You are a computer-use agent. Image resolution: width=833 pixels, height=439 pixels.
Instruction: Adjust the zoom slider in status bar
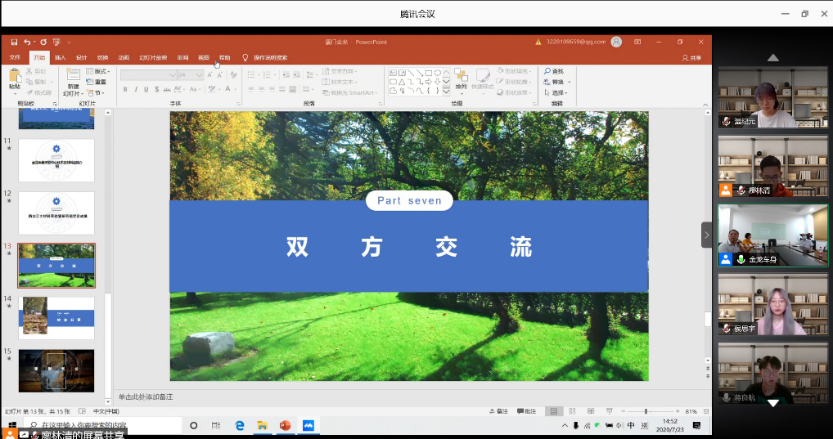click(x=647, y=411)
